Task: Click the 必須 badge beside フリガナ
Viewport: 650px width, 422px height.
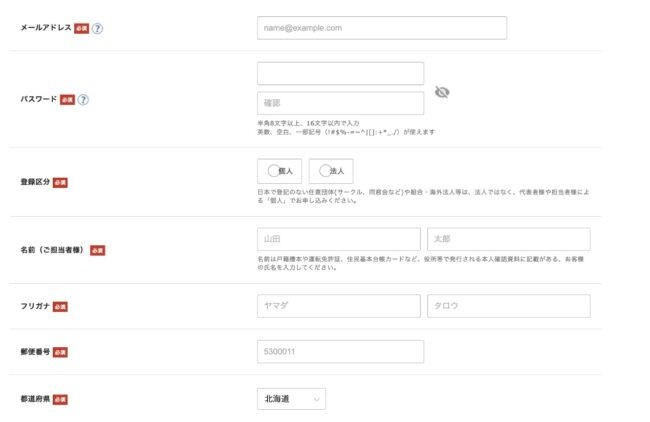Action: [x=60, y=306]
